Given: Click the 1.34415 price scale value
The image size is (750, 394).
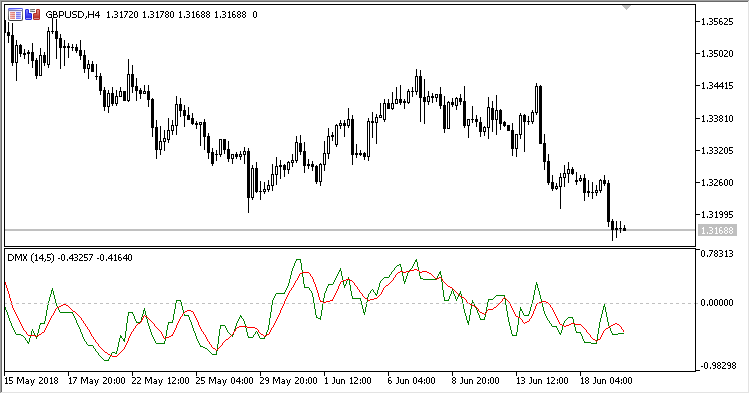Looking at the screenshot, I should tap(717, 86).
